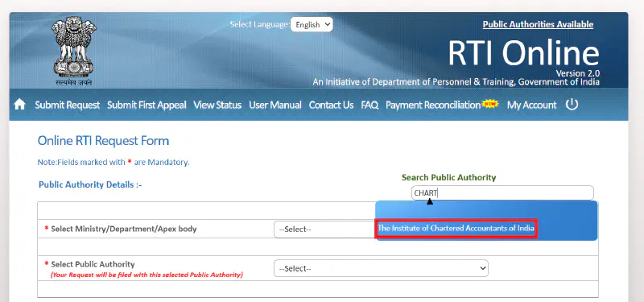Expand Select Ministry/Department/Apex body dropdown
644x302 pixels.
tap(324, 230)
